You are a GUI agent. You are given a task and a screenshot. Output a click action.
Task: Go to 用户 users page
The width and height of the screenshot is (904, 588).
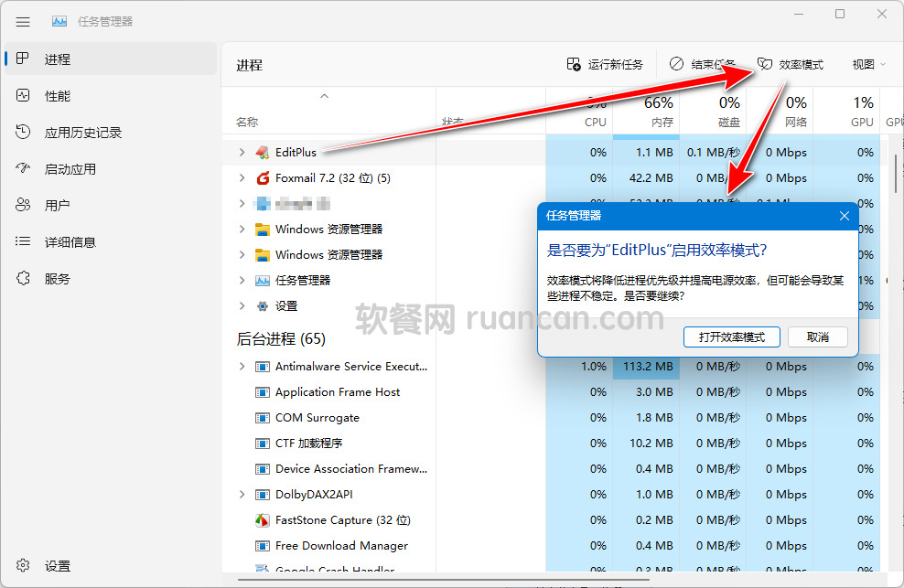point(57,206)
